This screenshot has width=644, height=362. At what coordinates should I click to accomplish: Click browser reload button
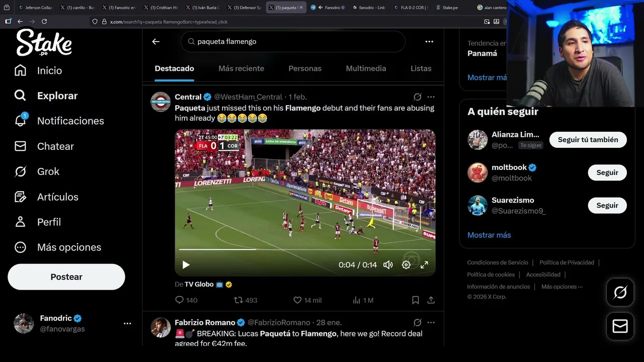44,22
